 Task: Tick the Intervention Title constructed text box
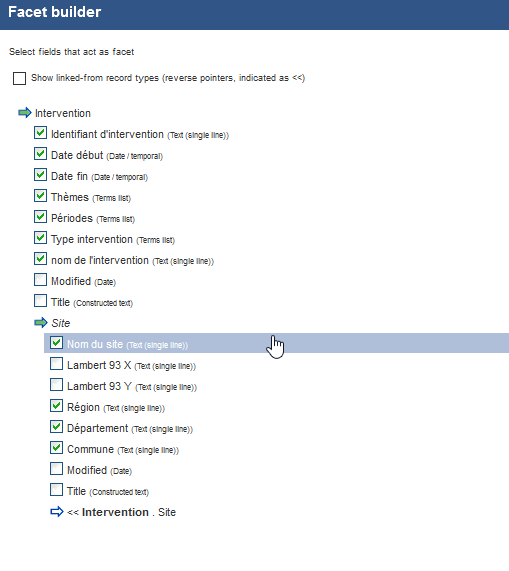tap(40, 301)
